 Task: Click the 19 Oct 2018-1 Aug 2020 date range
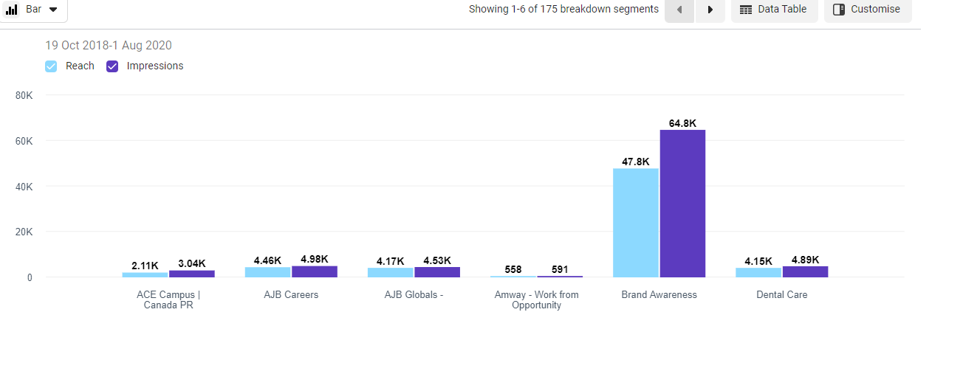(x=109, y=46)
